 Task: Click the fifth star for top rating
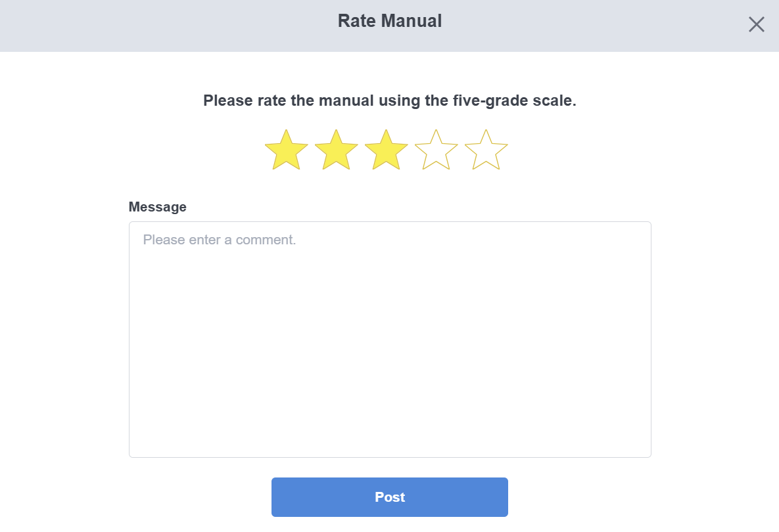point(486,150)
